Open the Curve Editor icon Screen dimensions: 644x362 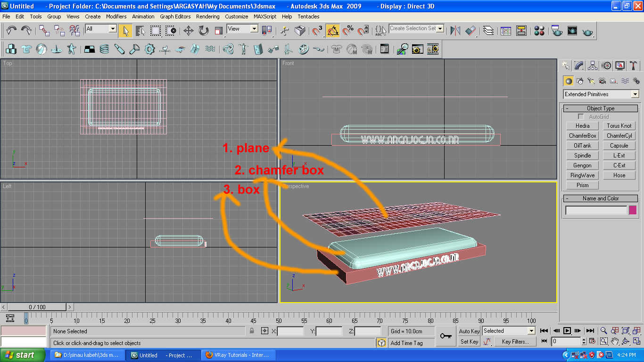(506, 31)
